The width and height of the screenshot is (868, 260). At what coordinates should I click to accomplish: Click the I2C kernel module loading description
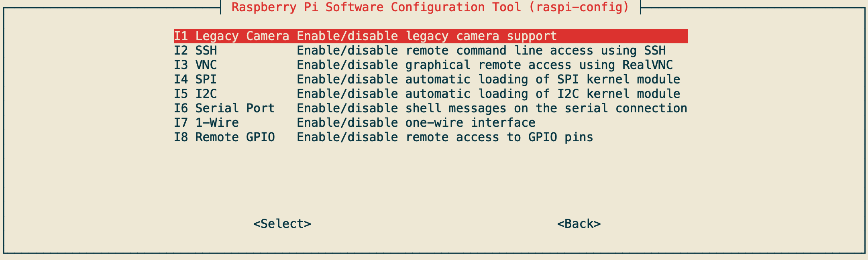pos(489,94)
